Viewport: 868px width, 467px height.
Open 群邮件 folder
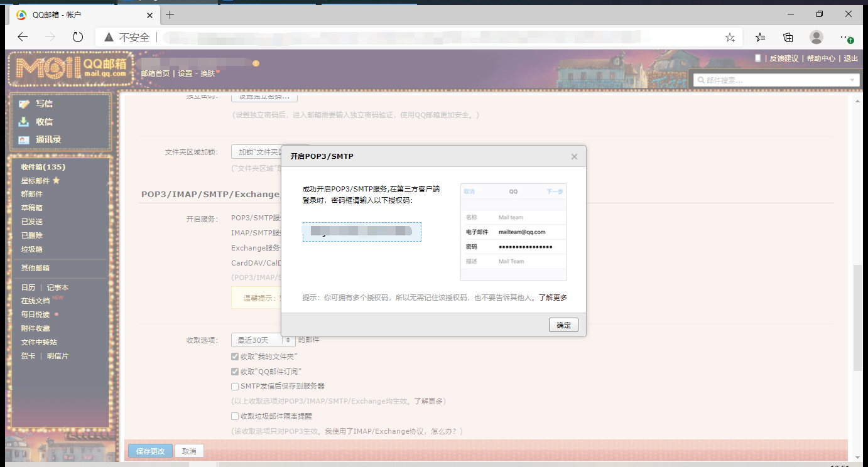pos(32,194)
